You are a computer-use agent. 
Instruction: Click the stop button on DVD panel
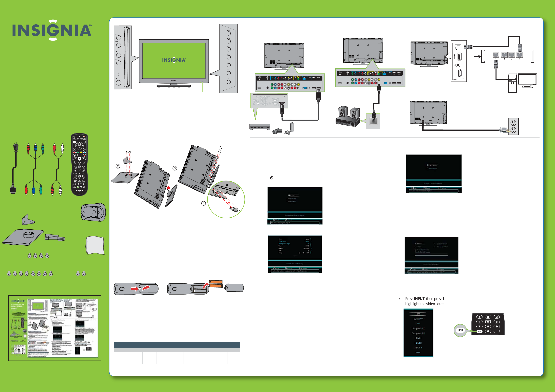(x=118, y=55)
